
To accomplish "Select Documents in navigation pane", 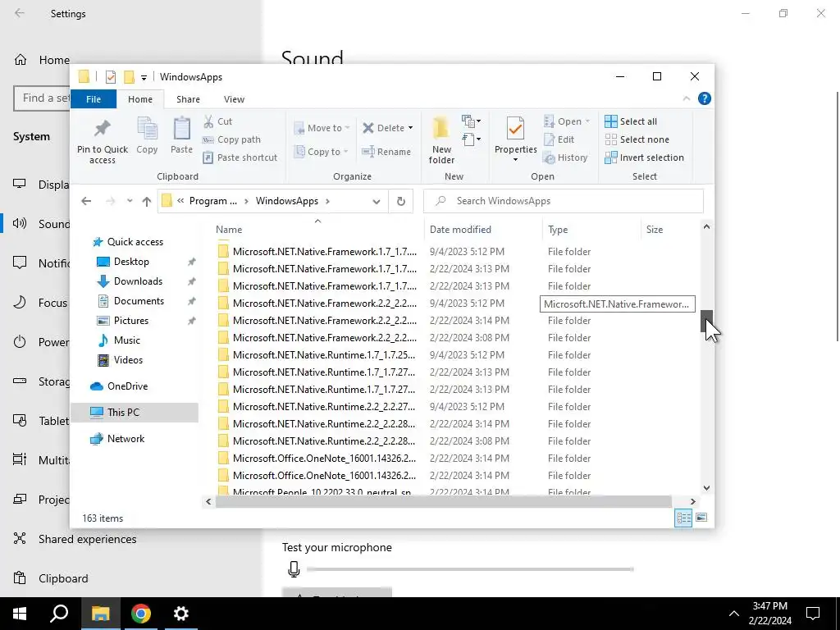I will tap(139, 301).
